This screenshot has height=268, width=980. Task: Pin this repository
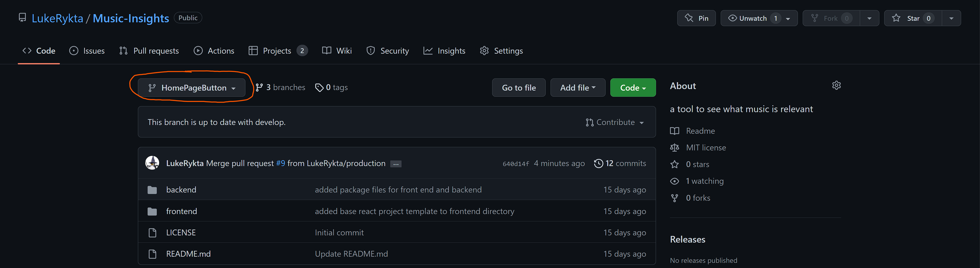pyautogui.click(x=696, y=18)
